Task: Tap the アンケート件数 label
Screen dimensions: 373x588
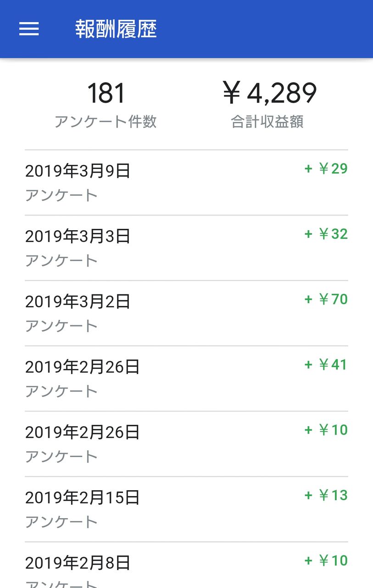Action: pos(106,122)
